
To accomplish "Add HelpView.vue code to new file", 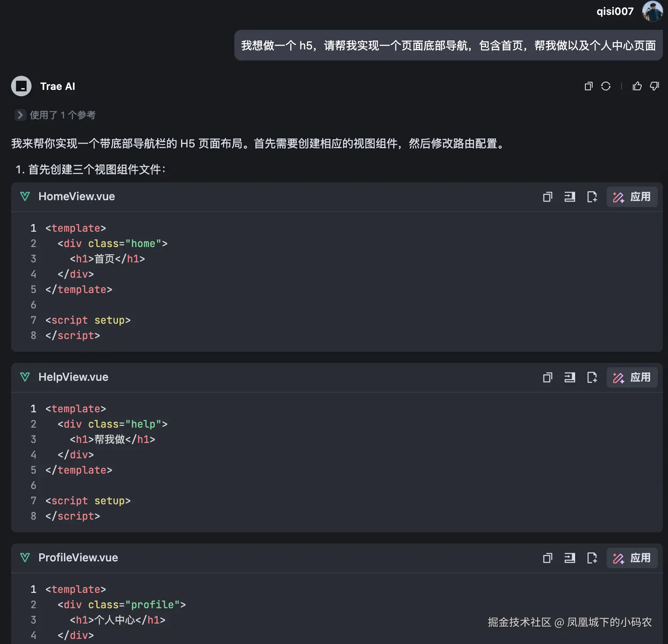I will [592, 377].
